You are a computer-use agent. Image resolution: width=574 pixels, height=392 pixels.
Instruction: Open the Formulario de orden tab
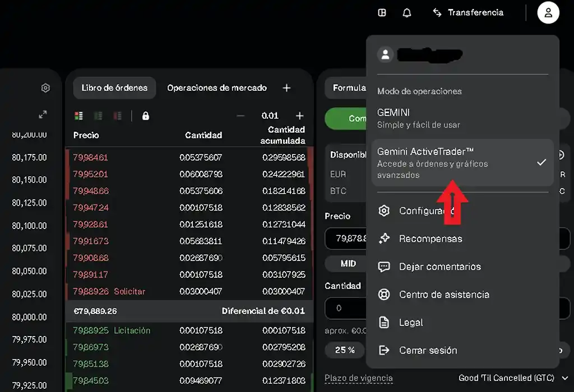tap(345, 88)
